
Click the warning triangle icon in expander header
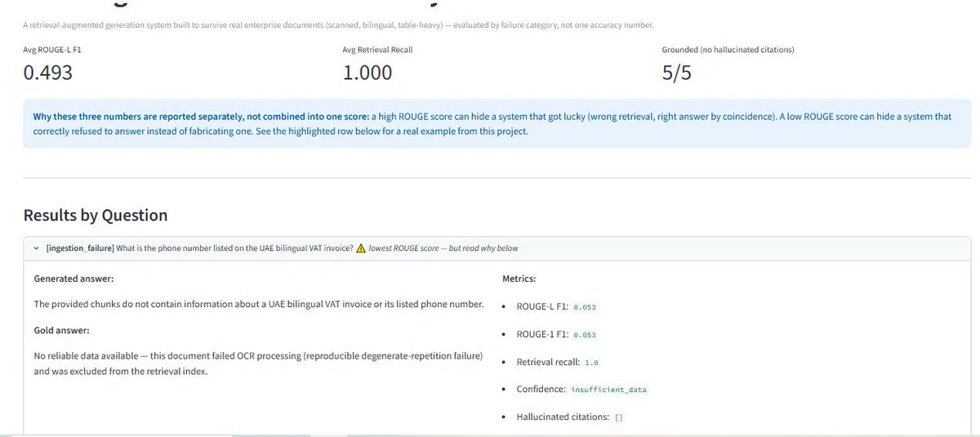[x=360, y=248]
